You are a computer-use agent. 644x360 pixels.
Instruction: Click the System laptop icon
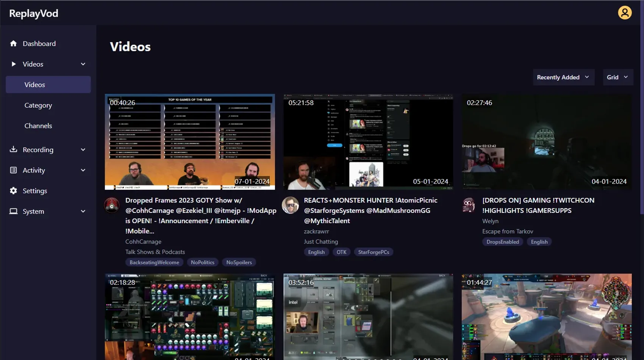(x=14, y=211)
